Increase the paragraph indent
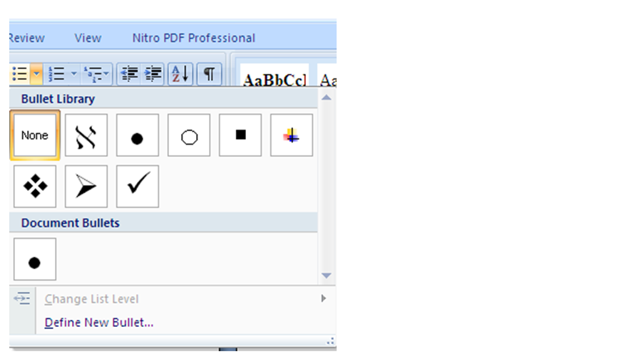This screenshot has height=364, width=629. click(x=153, y=73)
